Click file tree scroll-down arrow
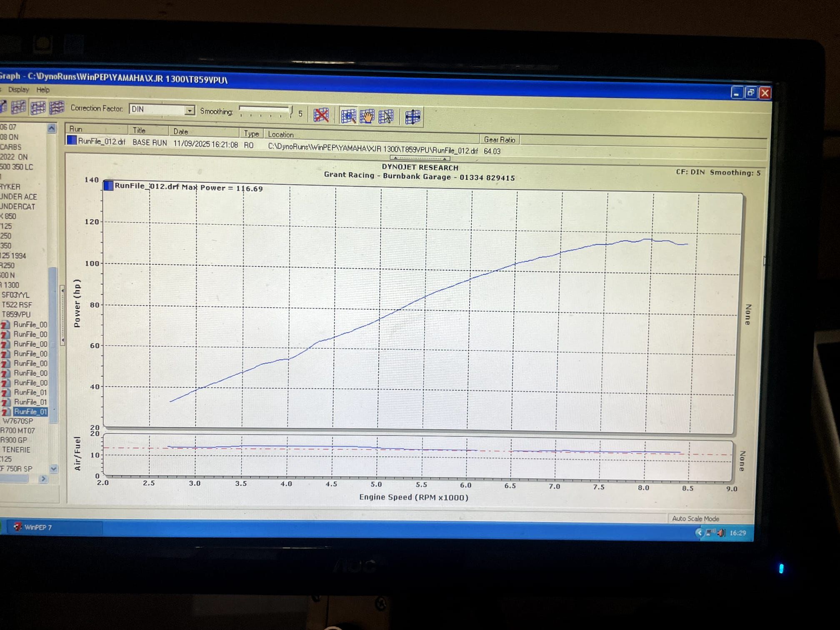This screenshot has width=840, height=630. pos(53,469)
